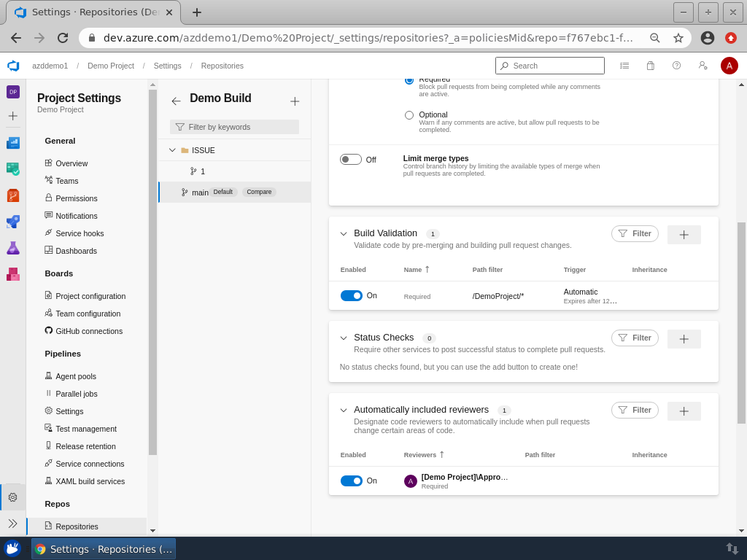Collapse Build Validation section
747x560 pixels.
coord(343,234)
